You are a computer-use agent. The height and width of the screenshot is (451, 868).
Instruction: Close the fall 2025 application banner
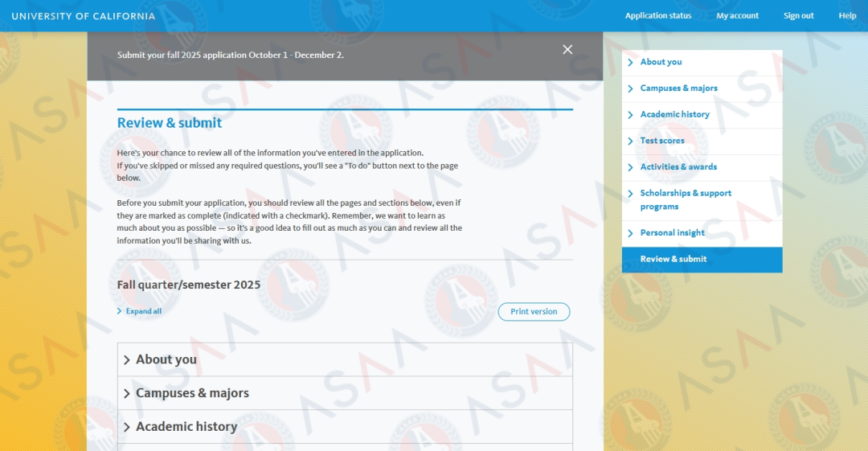pos(567,50)
